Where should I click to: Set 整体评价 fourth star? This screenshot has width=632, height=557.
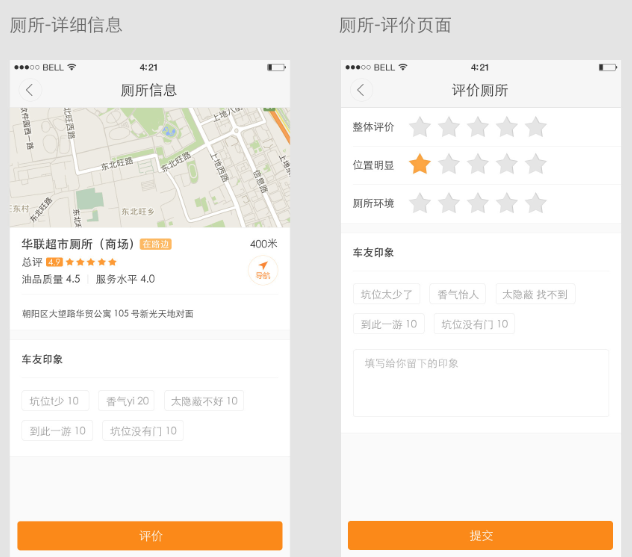pos(507,127)
